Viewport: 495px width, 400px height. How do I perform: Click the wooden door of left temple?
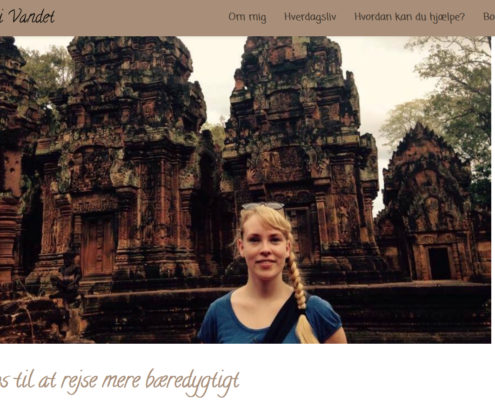point(98,247)
